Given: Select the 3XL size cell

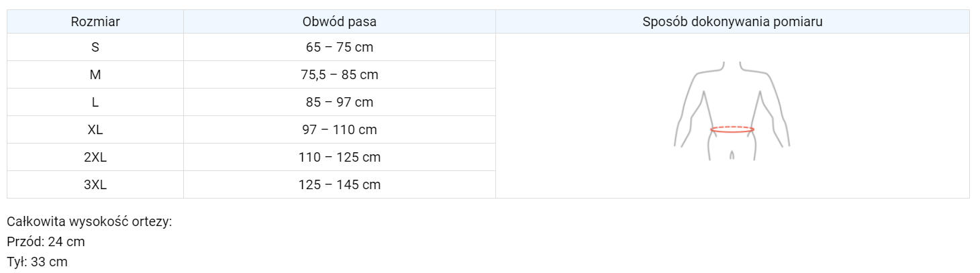Looking at the screenshot, I should tap(95, 185).
